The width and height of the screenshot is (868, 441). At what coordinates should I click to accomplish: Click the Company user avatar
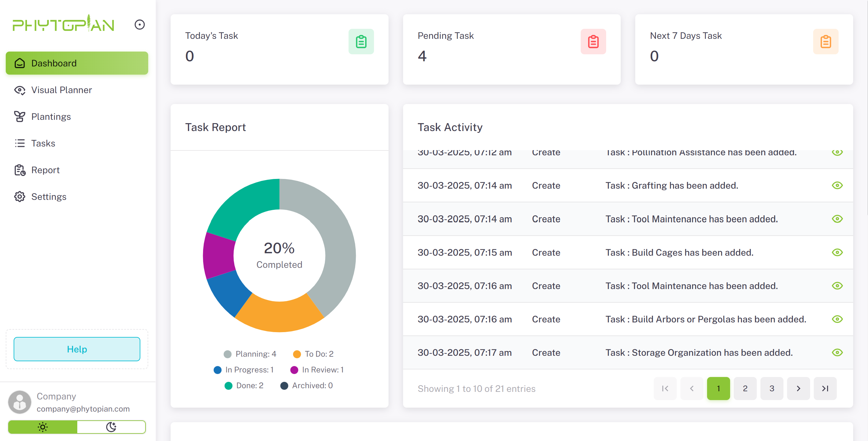point(19,402)
